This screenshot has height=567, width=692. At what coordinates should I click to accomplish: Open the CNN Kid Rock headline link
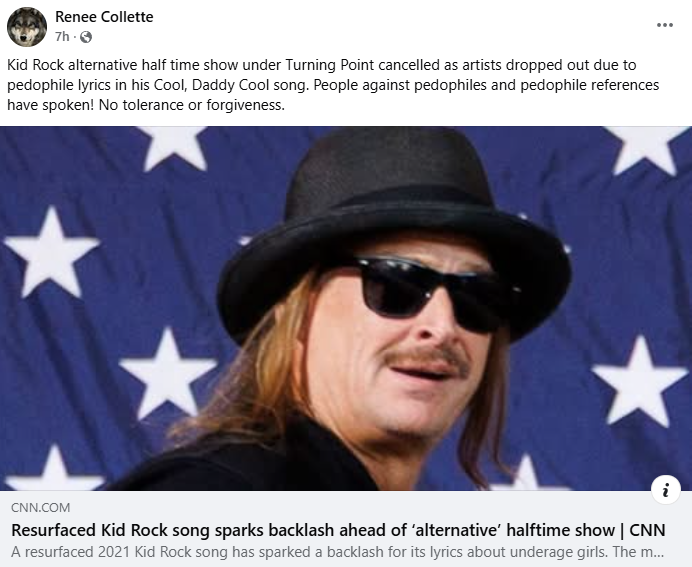coord(338,530)
